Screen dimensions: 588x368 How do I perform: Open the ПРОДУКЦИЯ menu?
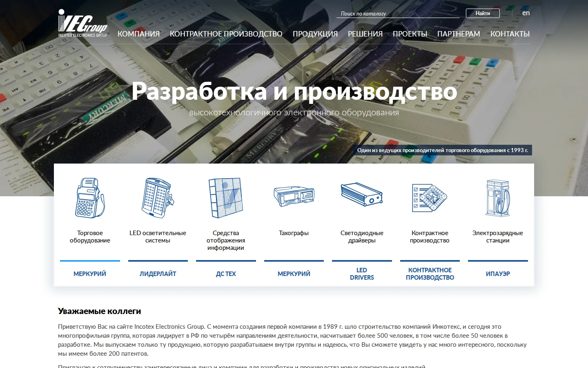[315, 34]
